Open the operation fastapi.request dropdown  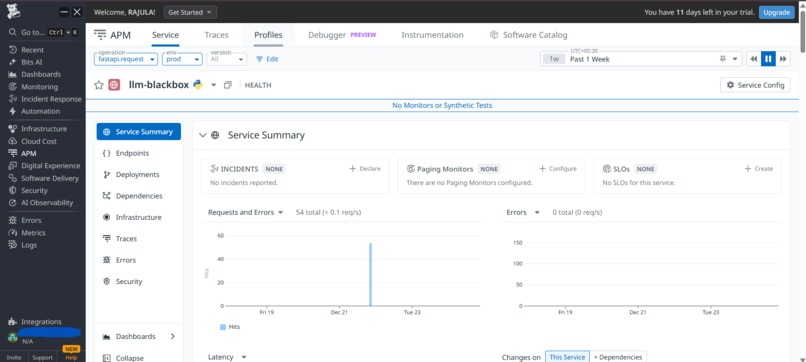126,59
